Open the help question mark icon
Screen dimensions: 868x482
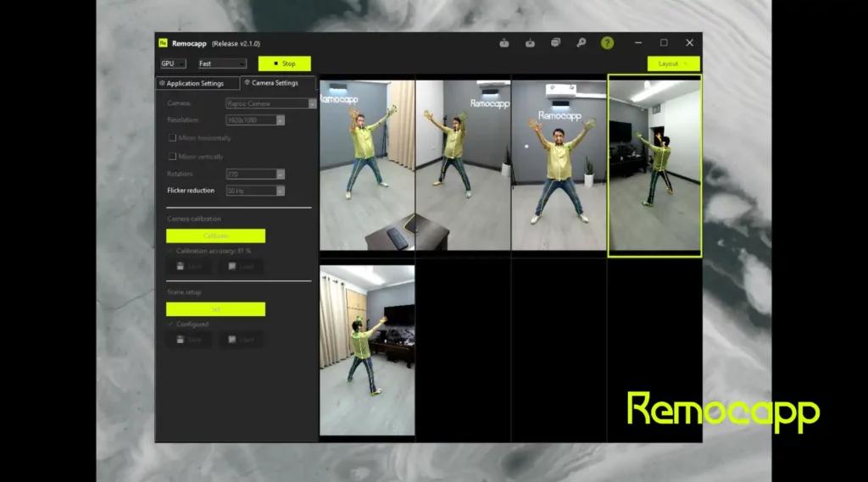click(607, 42)
